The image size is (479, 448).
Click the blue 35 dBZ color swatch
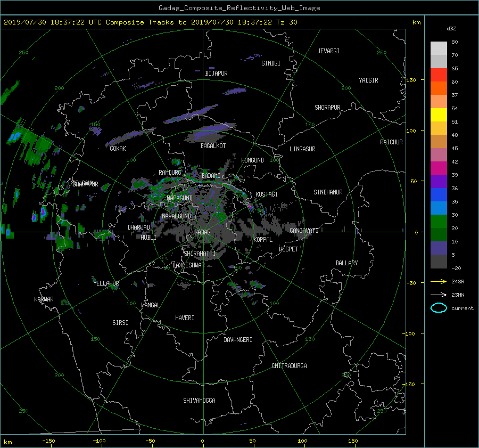[439, 195]
